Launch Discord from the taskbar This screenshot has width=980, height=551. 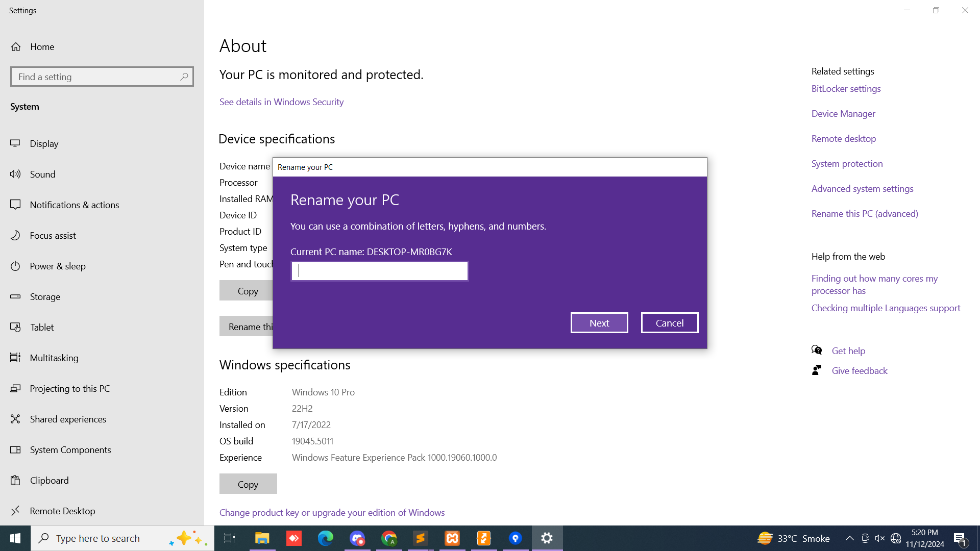[357, 538]
